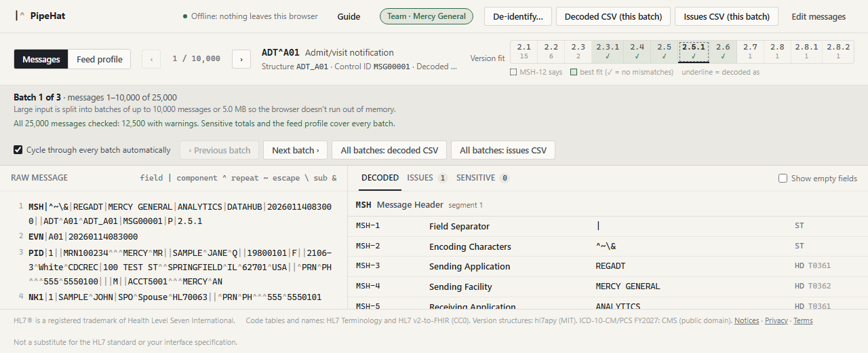The height and width of the screenshot is (353, 868).
Task: Open the Notices link
Action: coord(747,320)
